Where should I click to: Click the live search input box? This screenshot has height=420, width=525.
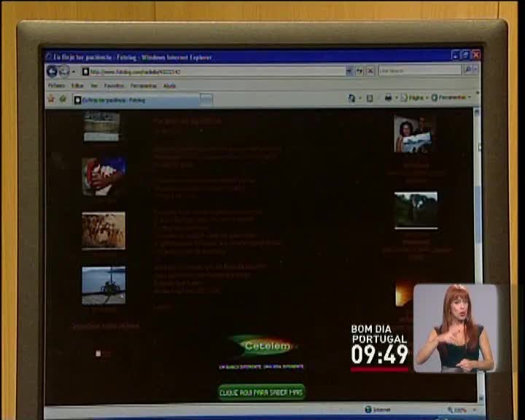click(419, 71)
